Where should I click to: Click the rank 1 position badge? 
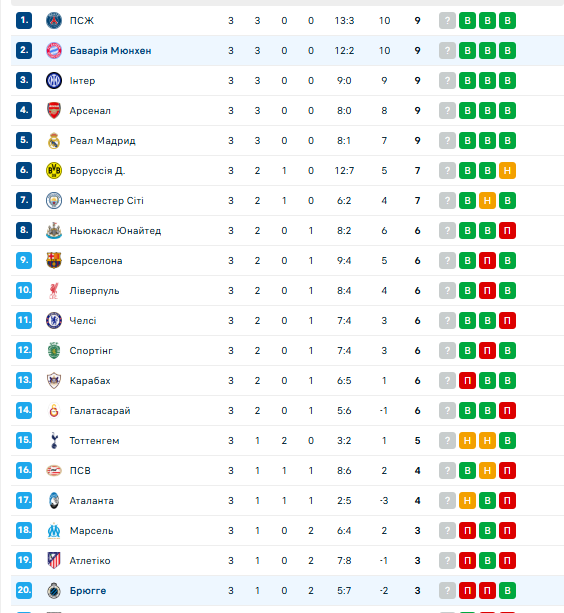click(x=24, y=20)
